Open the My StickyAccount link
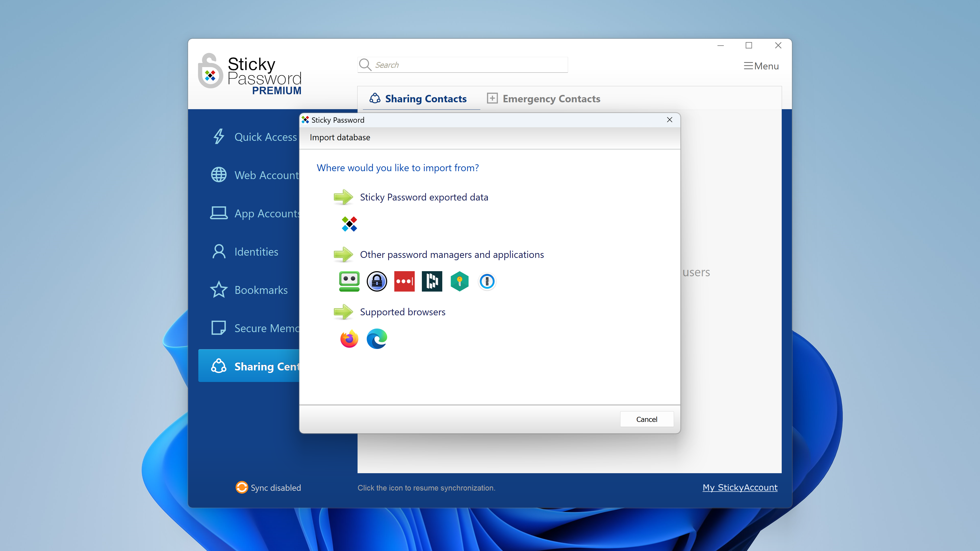 click(740, 487)
